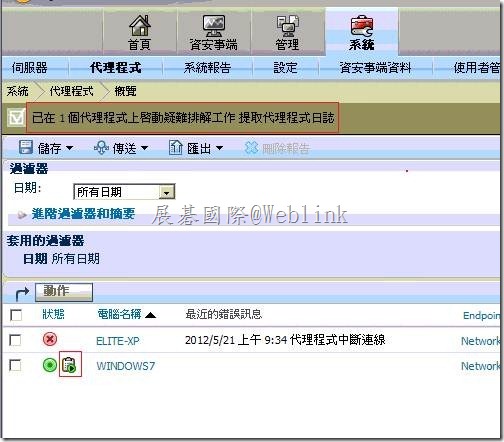Open the 所有日期 date dropdown
Screen dimensions: 504x442
click(124, 192)
